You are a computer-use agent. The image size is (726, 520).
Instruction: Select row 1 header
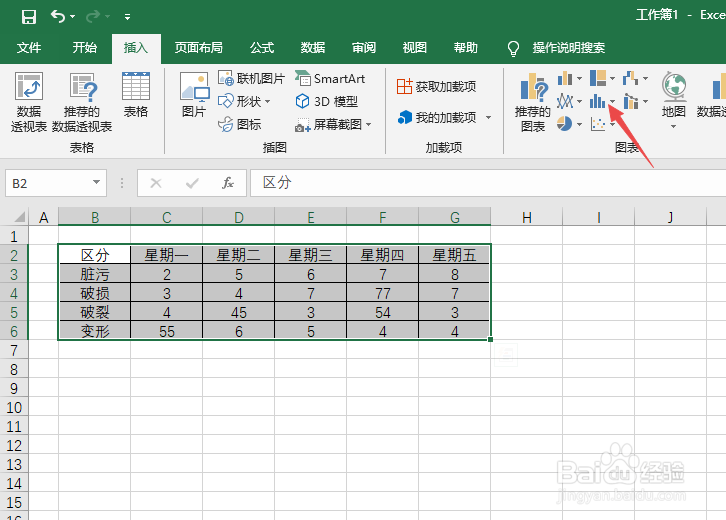[x=14, y=236]
